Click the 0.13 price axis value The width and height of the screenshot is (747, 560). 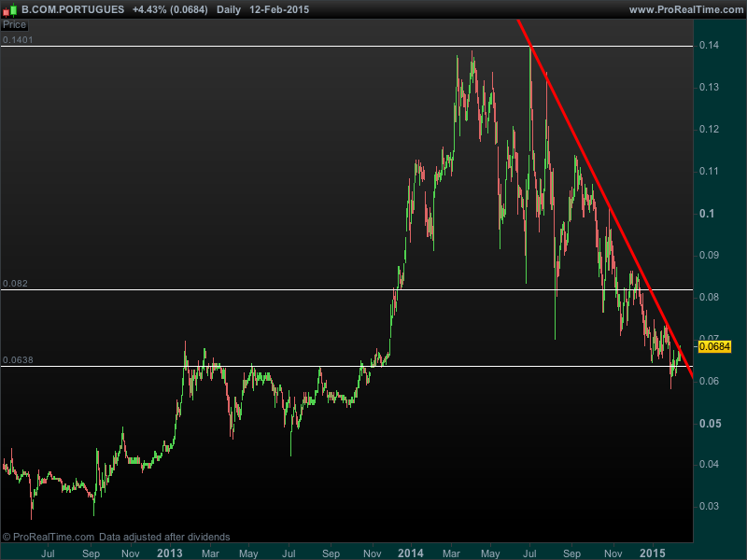pos(709,87)
